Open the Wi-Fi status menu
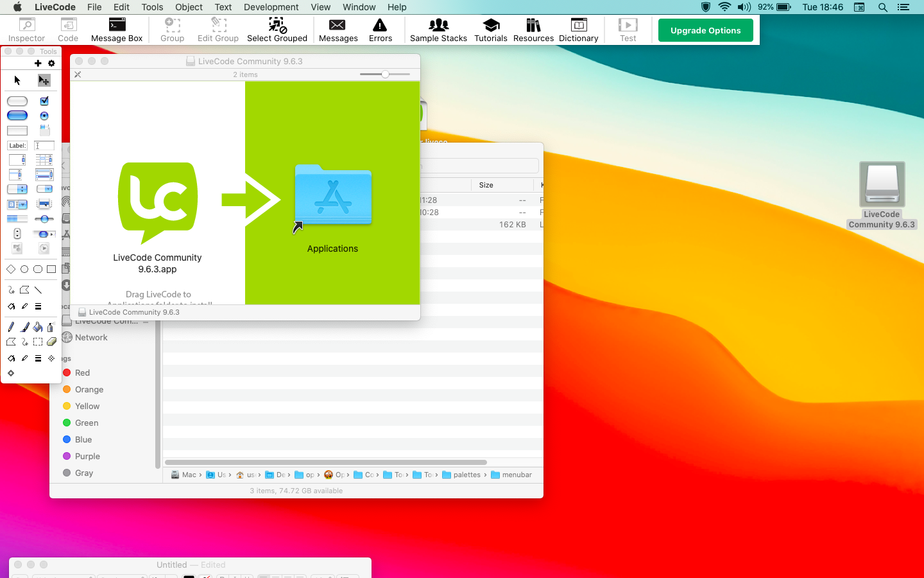Viewport: 924px width, 578px height. pyautogui.click(x=724, y=7)
